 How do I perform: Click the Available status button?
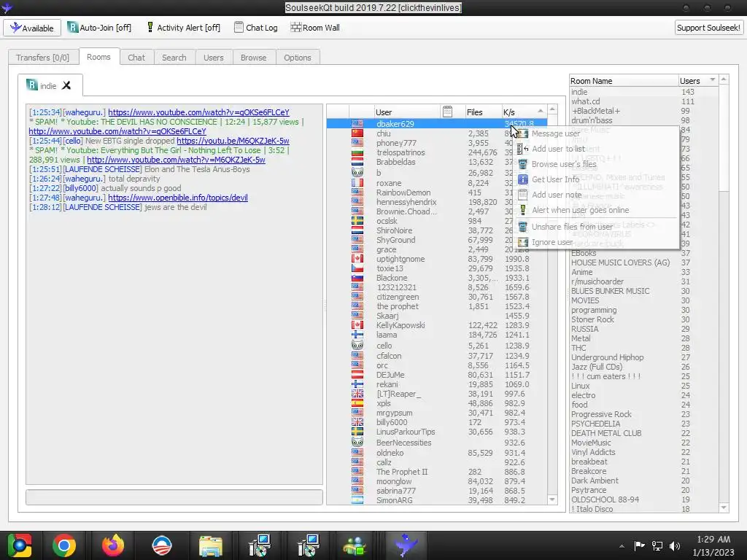click(32, 28)
